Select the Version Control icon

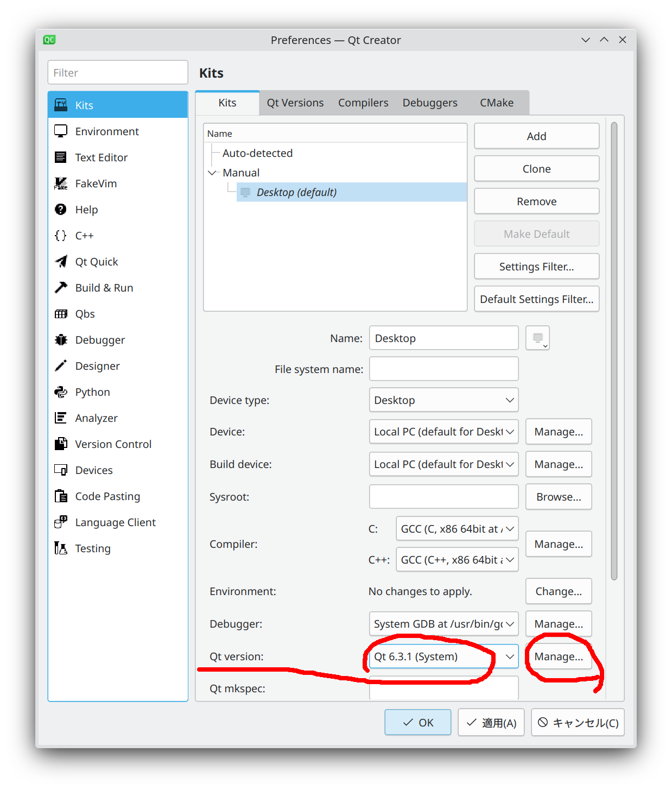pyautogui.click(x=61, y=444)
